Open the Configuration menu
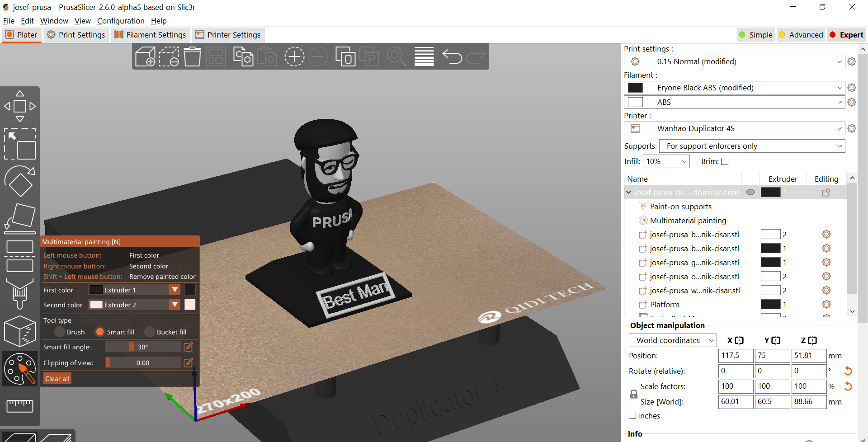Viewport: 868px width, 442px height. click(x=121, y=21)
